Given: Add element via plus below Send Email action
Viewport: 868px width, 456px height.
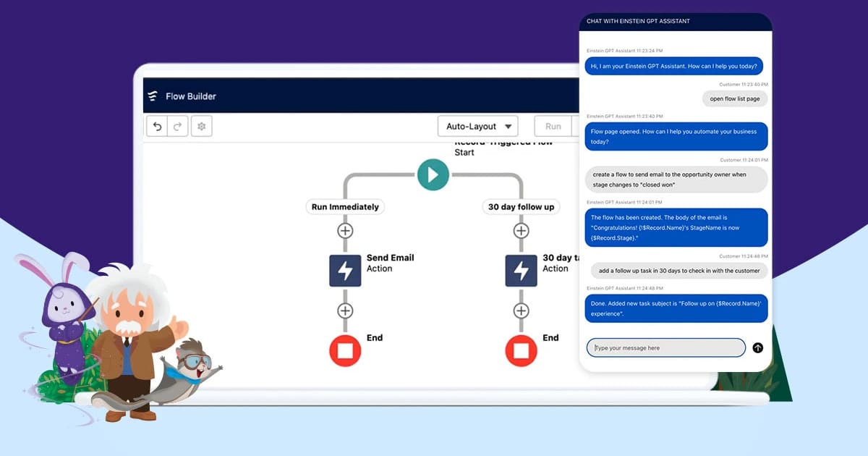Looking at the screenshot, I should coord(345,311).
